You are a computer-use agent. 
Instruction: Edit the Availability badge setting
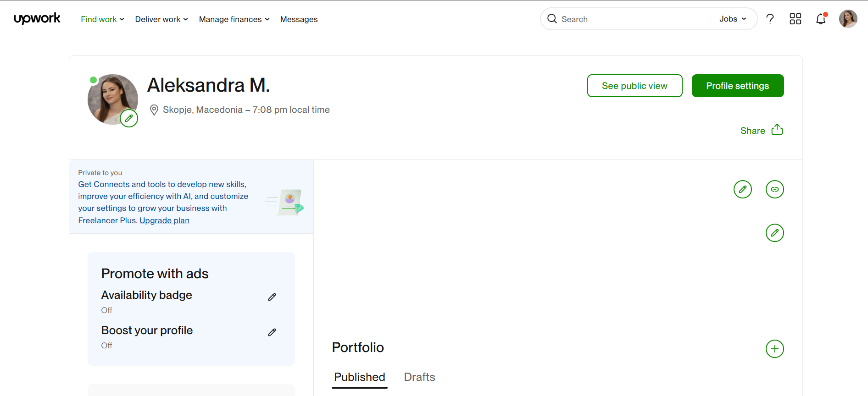272,297
